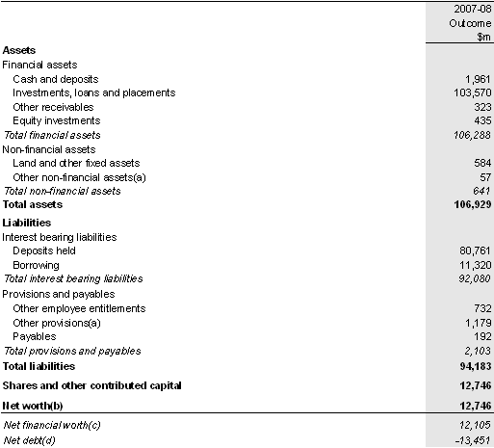Click the Deposits held value 80,761
The height and width of the screenshot is (448, 494).
(x=475, y=250)
